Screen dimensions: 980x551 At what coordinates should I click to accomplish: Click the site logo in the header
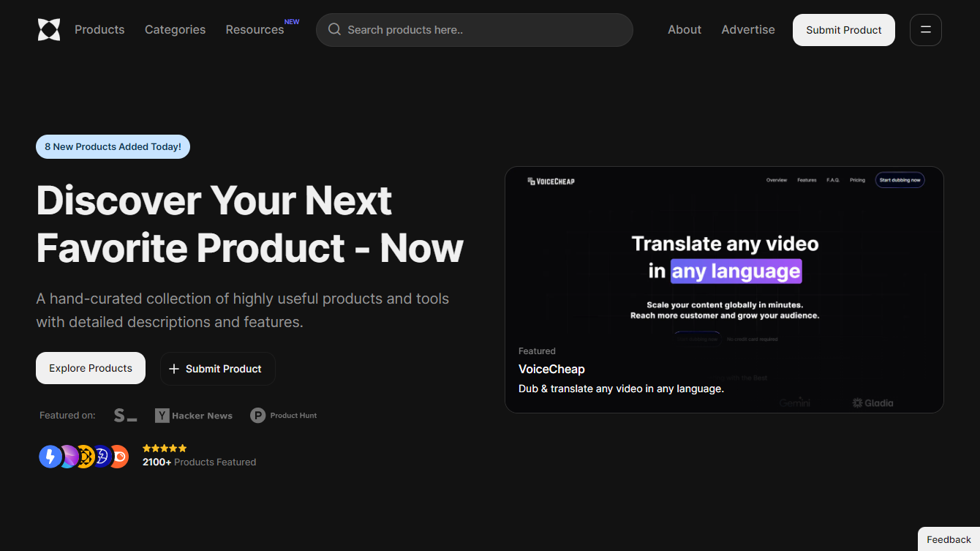49,29
